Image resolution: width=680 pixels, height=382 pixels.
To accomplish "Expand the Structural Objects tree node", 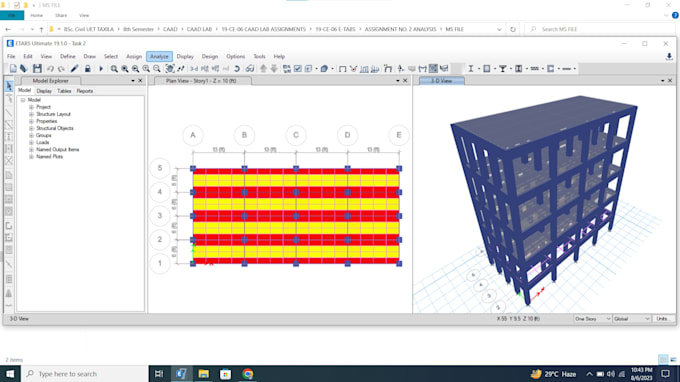I will (31, 128).
